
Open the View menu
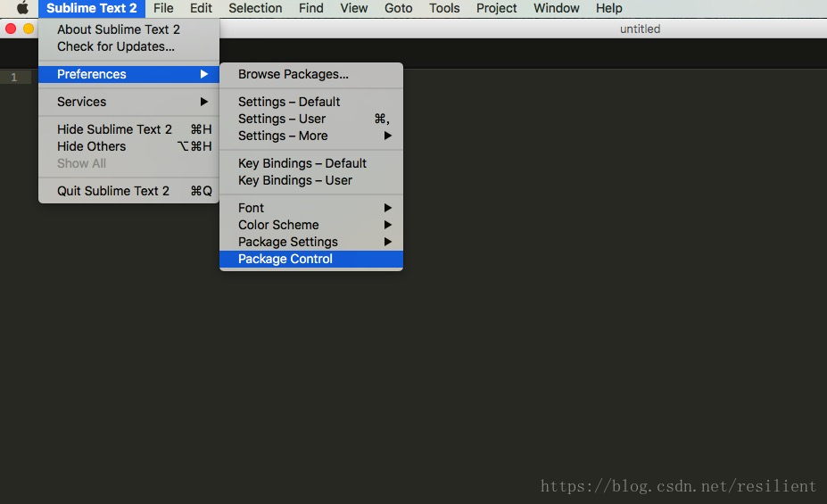pyautogui.click(x=354, y=8)
